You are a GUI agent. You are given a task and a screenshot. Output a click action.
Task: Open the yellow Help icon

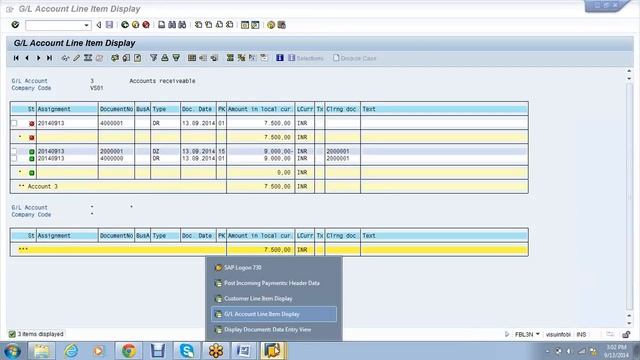pos(271,25)
